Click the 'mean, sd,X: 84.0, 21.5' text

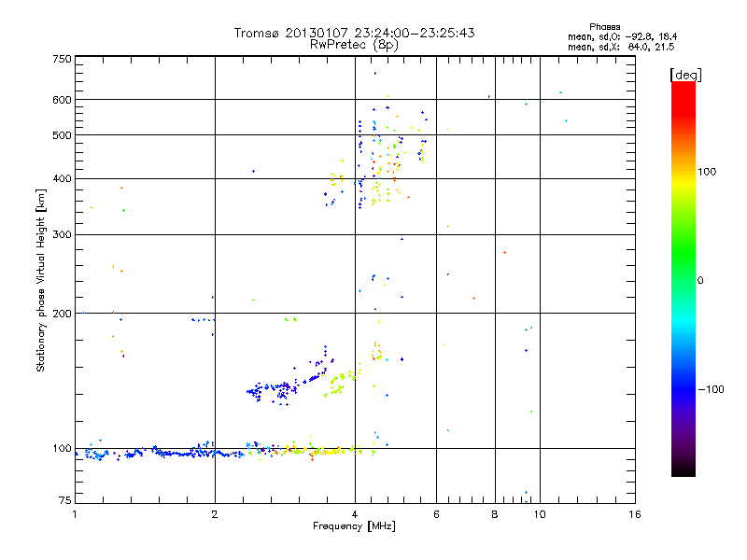pos(621,47)
